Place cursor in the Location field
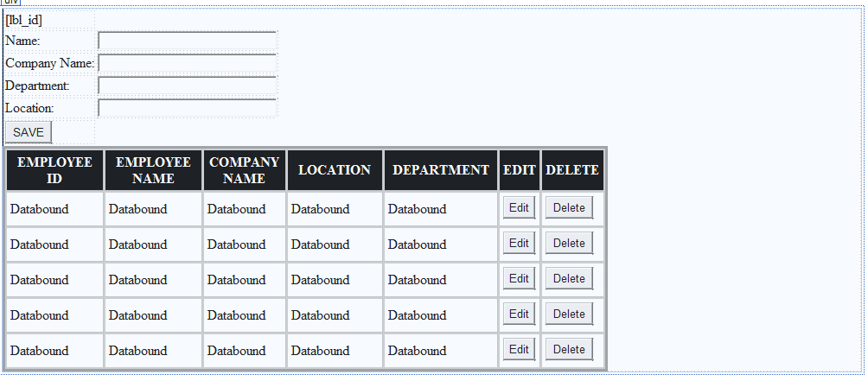Screen dimensions: 868x381 pos(187,108)
